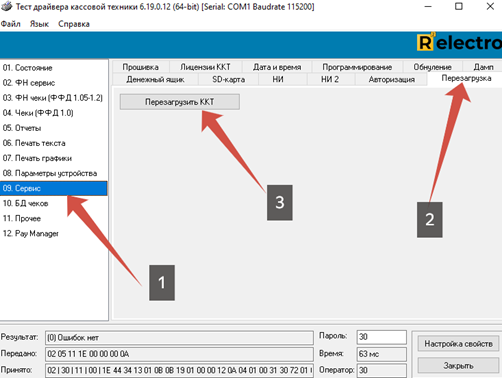The height and width of the screenshot is (378, 502).
Task: Select 11. Прочее in the sidebar
Action: pyautogui.click(x=54, y=218)
